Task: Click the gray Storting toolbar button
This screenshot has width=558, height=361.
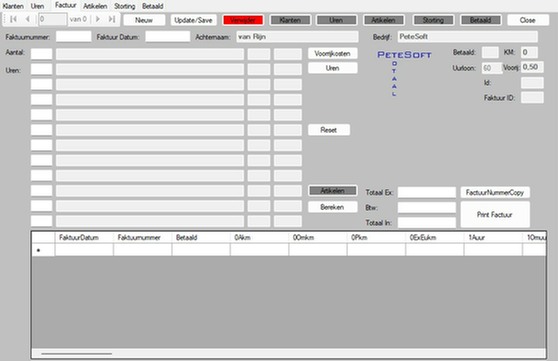Action: click(x=433, y=20)
